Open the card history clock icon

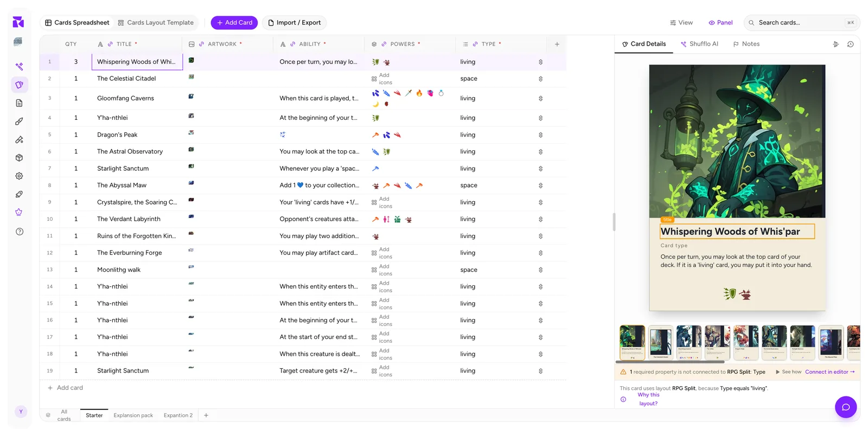click(850, 44)
